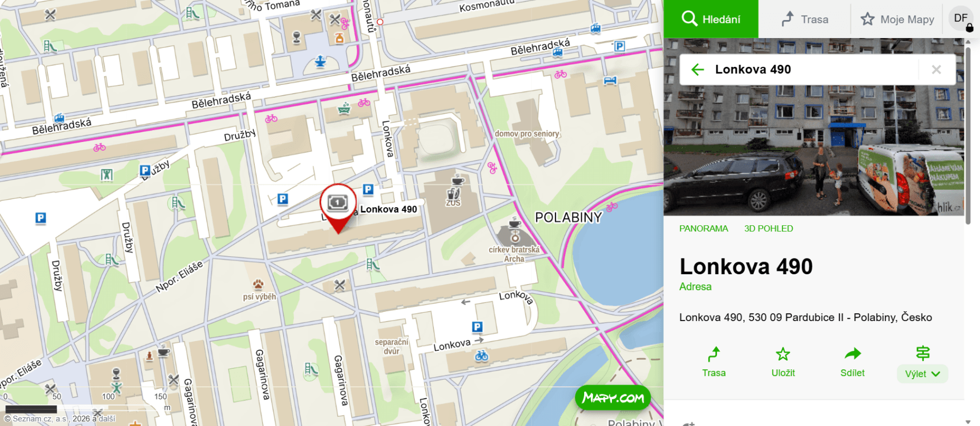980x426 pixels.
Task: Open the 3D POHLED view link
Action: click(768, 229)
